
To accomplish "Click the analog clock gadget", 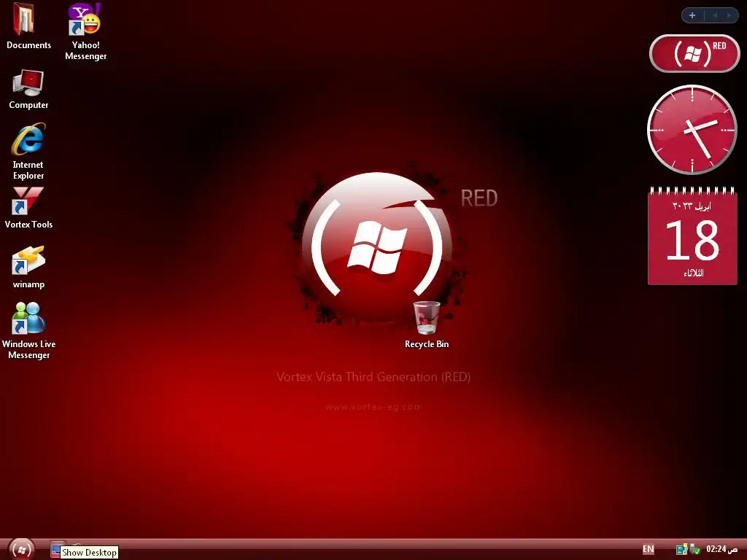I will pos(692,129).
